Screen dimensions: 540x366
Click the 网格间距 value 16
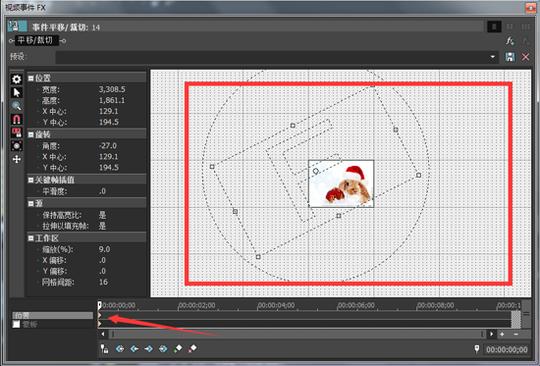click(x=103, y=282)
